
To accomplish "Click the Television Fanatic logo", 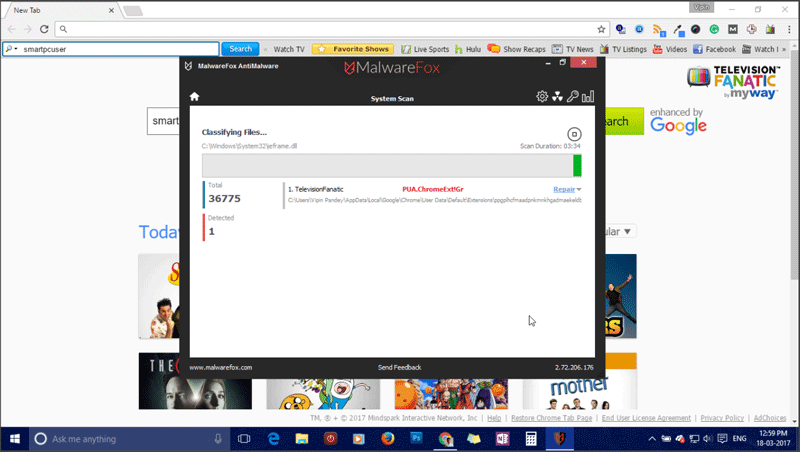I will (733, 82).
